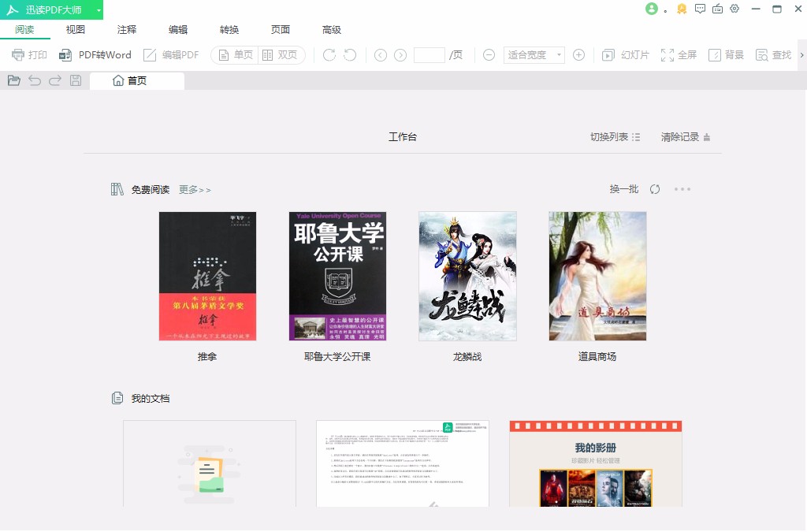Open the Print tool
The image size is (807, 532).
point(29,54)
